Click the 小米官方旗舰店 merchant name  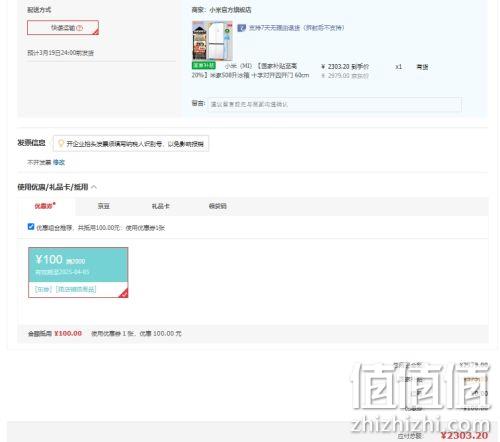[x=230, y=10]
